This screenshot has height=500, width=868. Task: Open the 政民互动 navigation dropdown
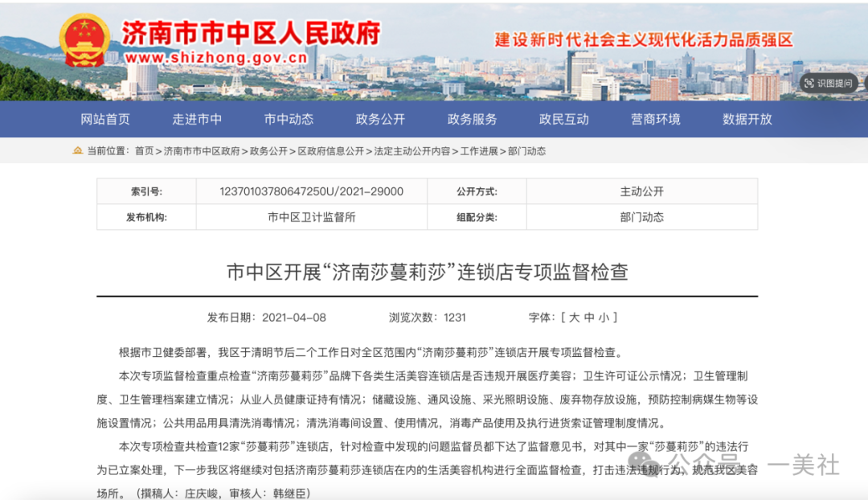coord(563,119)
